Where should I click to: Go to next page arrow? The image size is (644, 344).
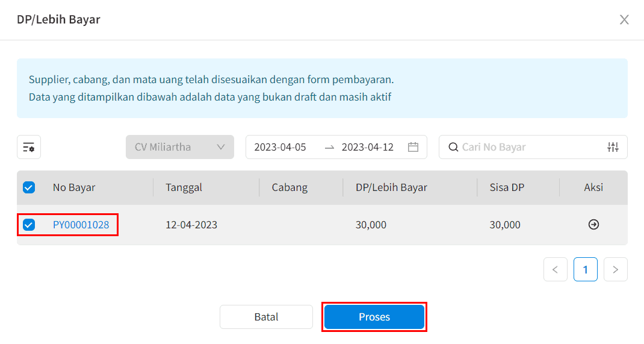click(615, 270)
